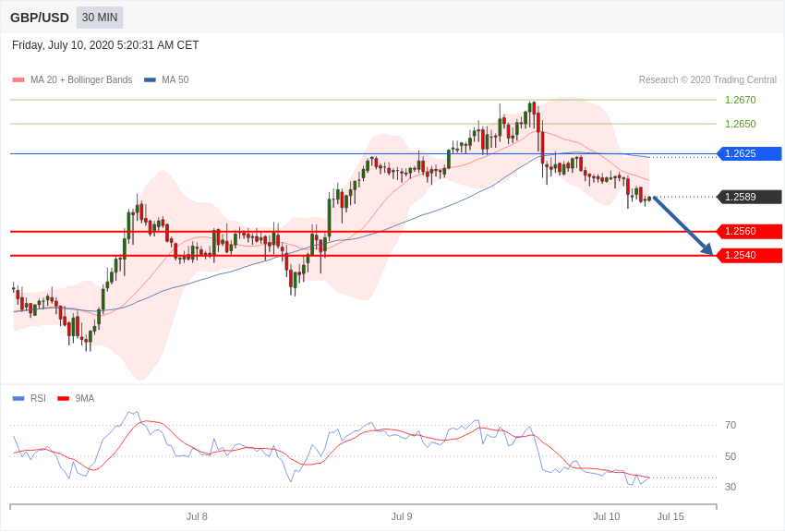Click the blue RSI legend swatch

pos(18,399)
